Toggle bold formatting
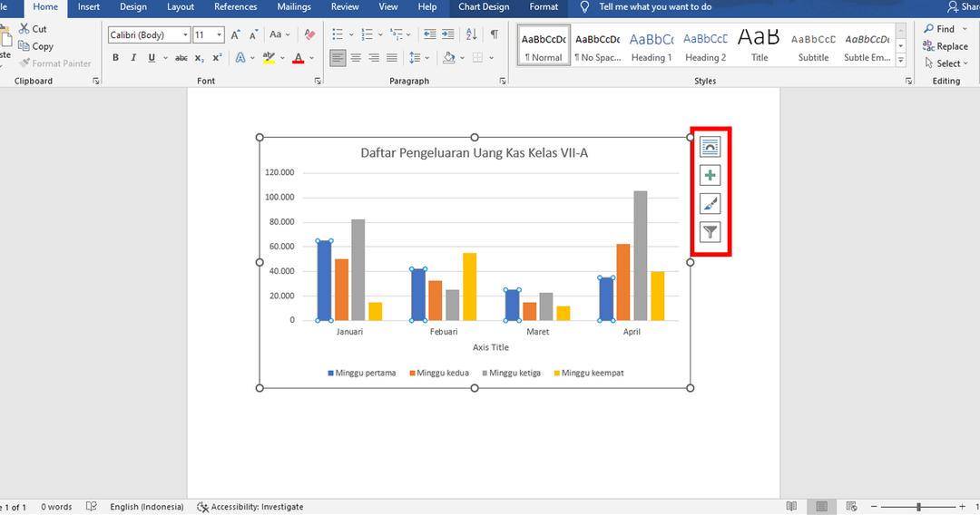Image resolution: width=980 pixels, height=515 pixels. 115,58
